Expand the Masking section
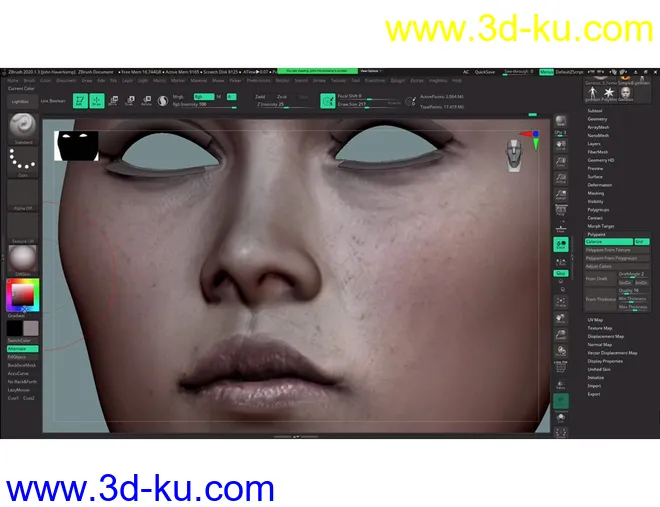Image resolution: width=660 pixels, height=507 pixels. click(596, 194)
